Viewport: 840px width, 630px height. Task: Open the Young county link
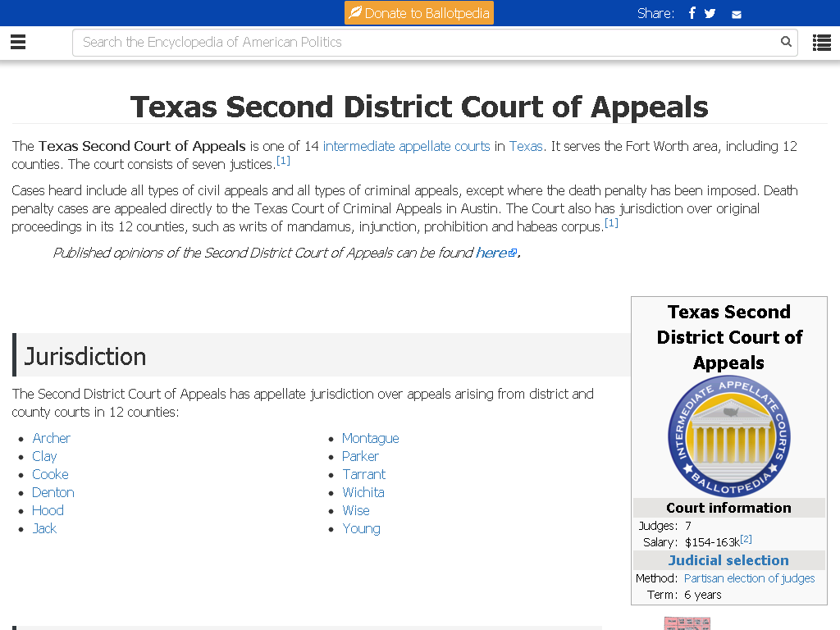pyautogui.click(x=361, y=529)
